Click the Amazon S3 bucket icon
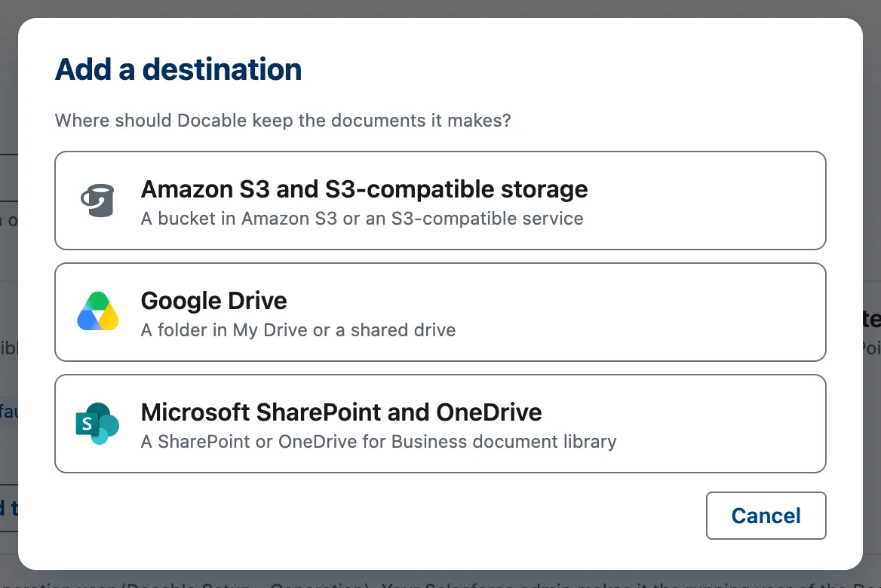Screen dimensions: 881x588 point(98,201)
